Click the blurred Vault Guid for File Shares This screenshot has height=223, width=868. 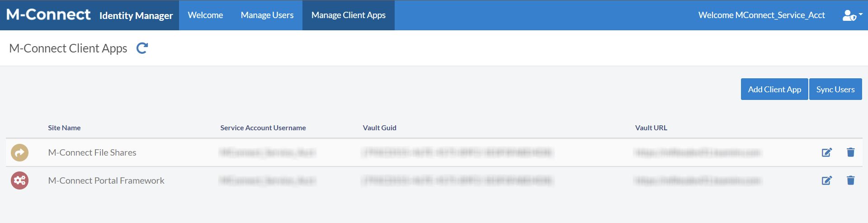[x=458, y=153]
